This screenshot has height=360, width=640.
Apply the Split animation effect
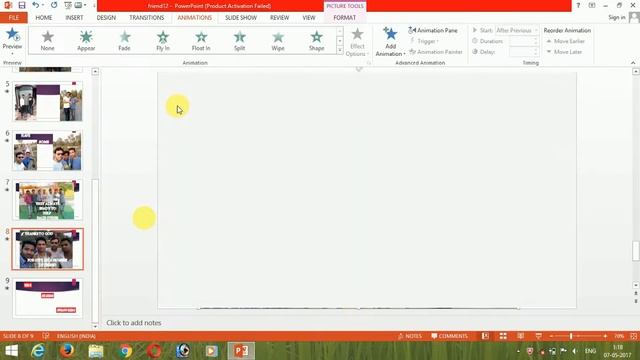[x=240, y=40]
